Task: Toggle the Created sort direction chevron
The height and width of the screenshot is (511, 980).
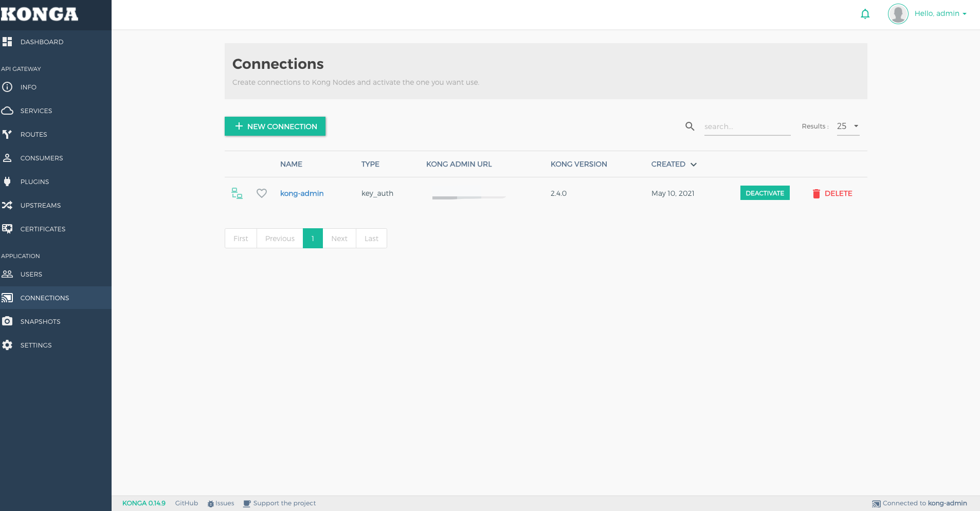Action: 694,165
